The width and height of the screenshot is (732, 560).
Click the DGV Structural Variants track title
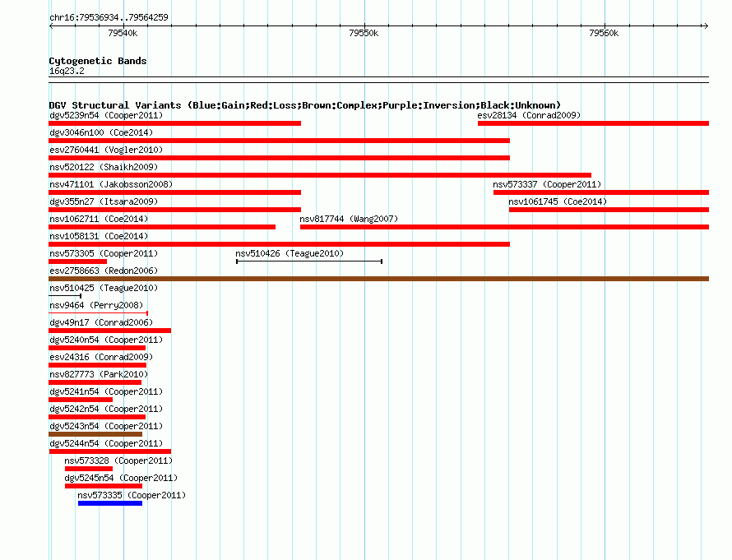305,105
